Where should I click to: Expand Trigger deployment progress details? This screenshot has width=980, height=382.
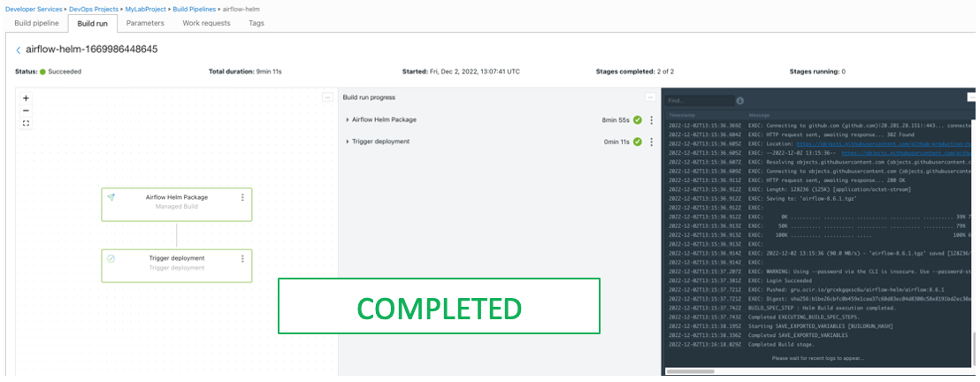click(348, 141)
